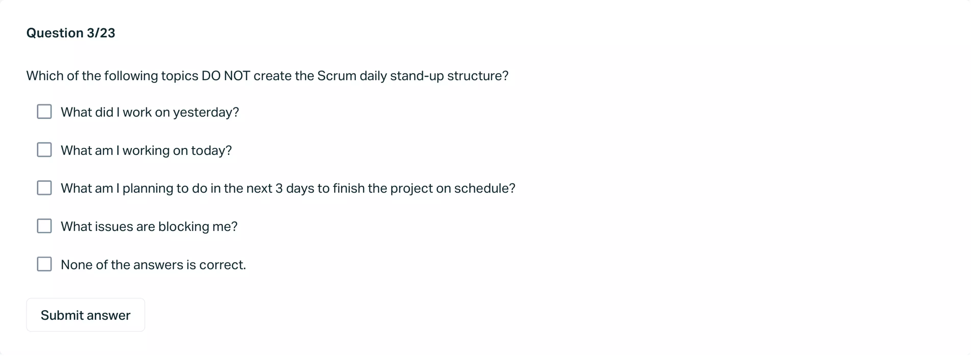Viewport: 980px width, 358px height.
Task: Submit answer using the button
Action: [x=85, y=315]
